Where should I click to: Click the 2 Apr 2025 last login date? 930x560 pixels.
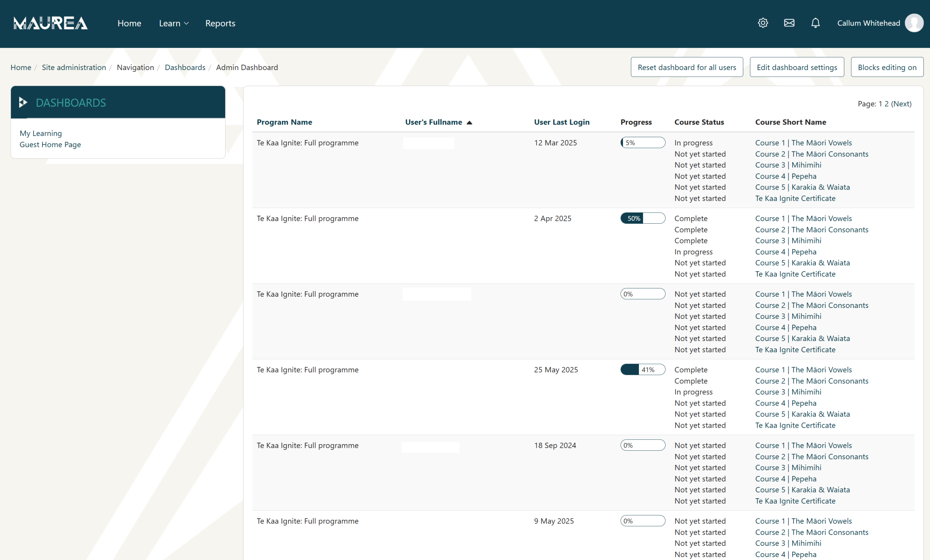click(x=553, y=218)
